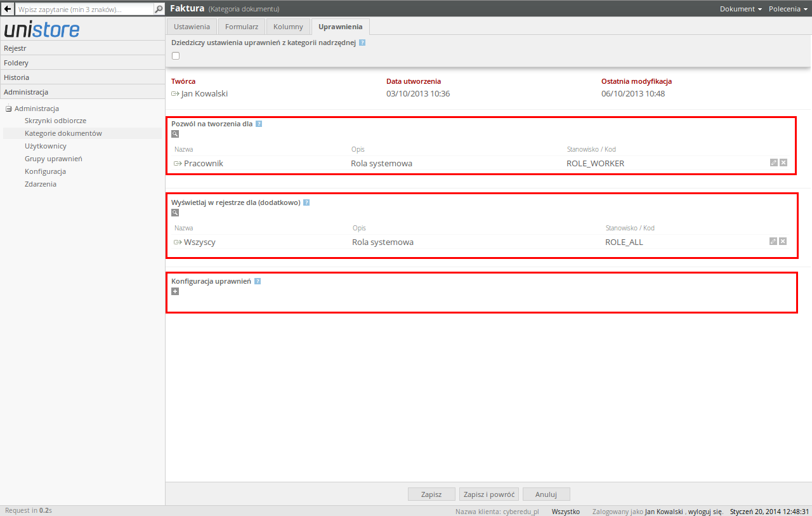Click the Zapisz i powróć button

[489, 494]
